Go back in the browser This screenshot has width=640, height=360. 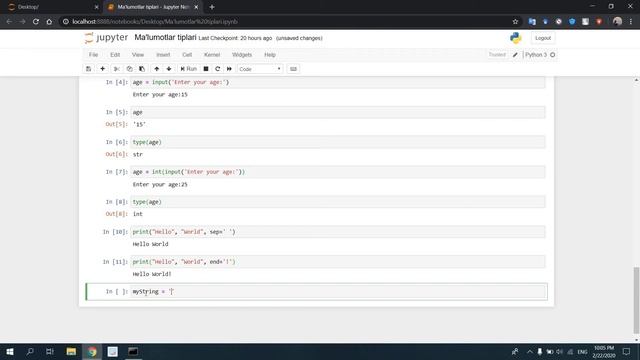[9, 22]
